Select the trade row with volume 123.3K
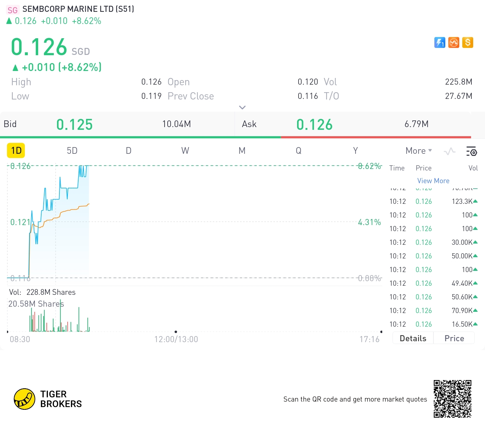Image resolution: width=485 pixels, height=448 pixels. (x=433, y=201)
